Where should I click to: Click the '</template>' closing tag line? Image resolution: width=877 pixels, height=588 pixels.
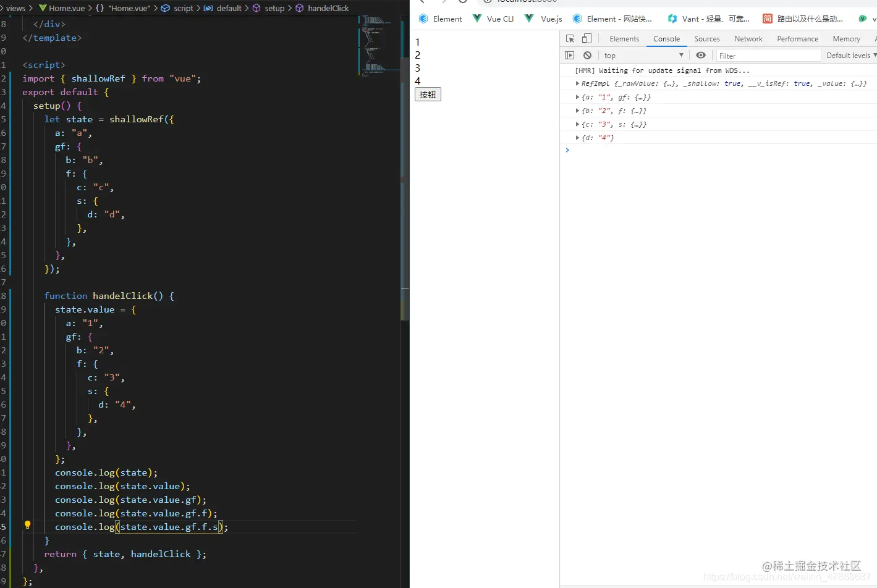pyautogui.click(x=52, y=38)
